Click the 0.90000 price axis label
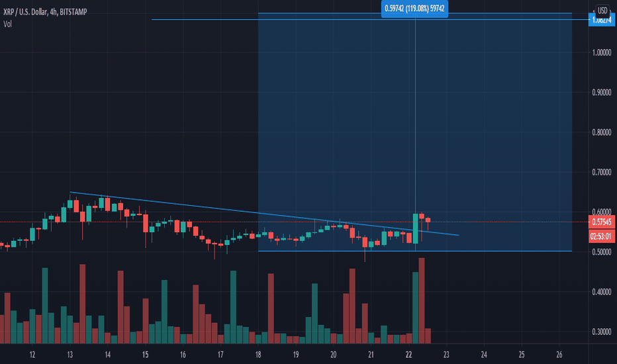Screen dimensions: 617x364 (x=602, y=92)
